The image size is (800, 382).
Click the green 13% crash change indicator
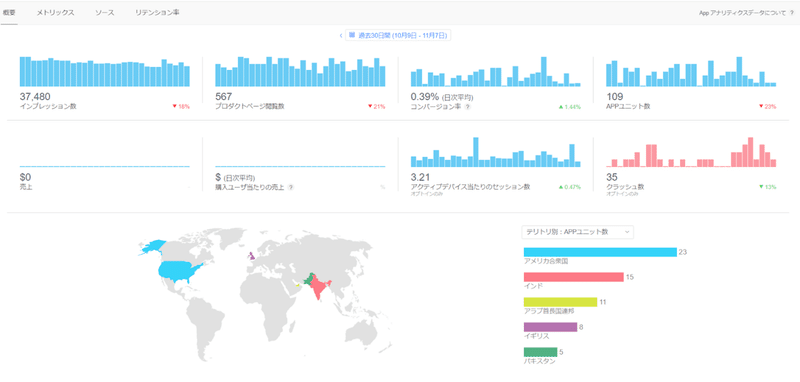767,187
